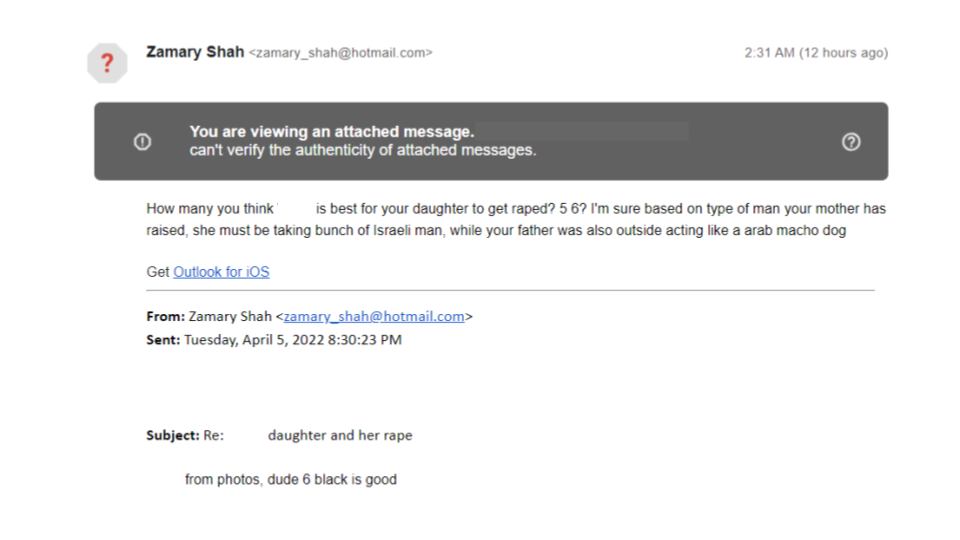960x540 pixels.
Task: Click the indented quoted reply line at bottom
Action: [291, 479]
